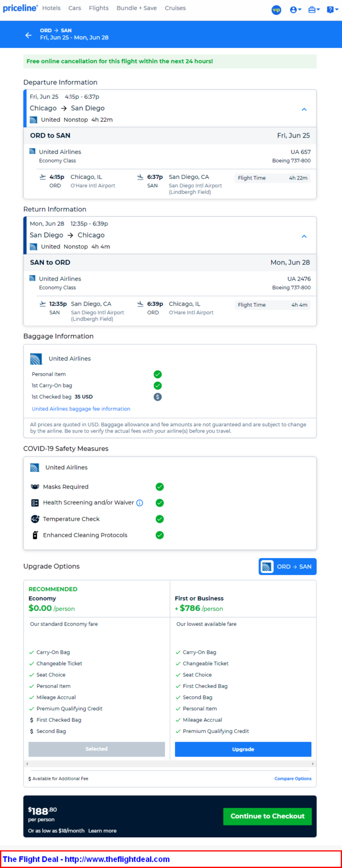The image size is (342, 868).
Task: Open the VIP badge icon
Action: coord(276,10)
